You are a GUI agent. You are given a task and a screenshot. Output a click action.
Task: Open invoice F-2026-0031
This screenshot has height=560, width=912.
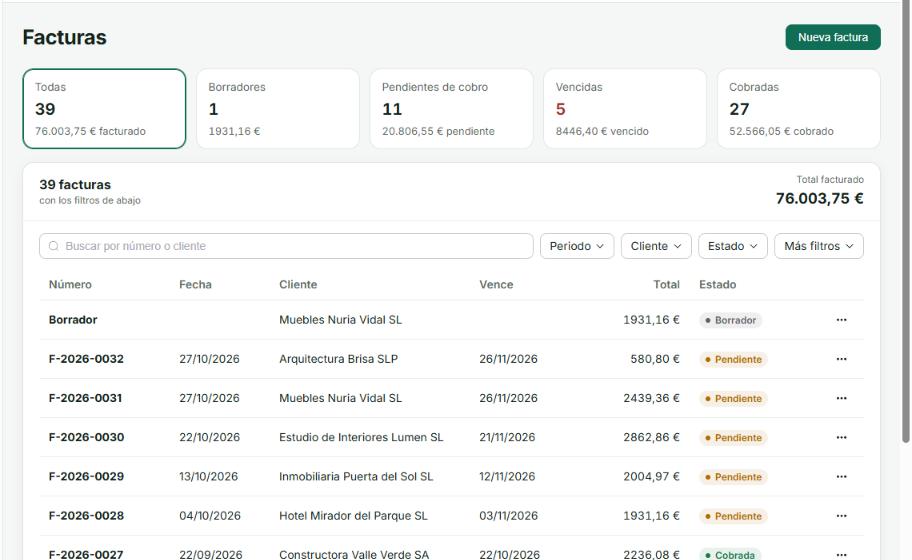(86, 398)
